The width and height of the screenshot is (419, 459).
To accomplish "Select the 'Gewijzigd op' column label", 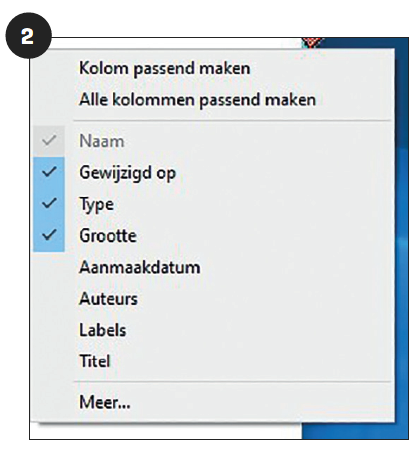I will 128,173.
